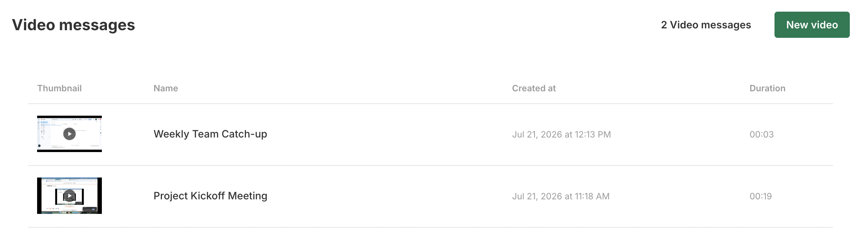The height and width of the screenshot is (251, 868).
Task: Open the Project Kickoff Meeting video name
Action: click(x=210, y=196)
